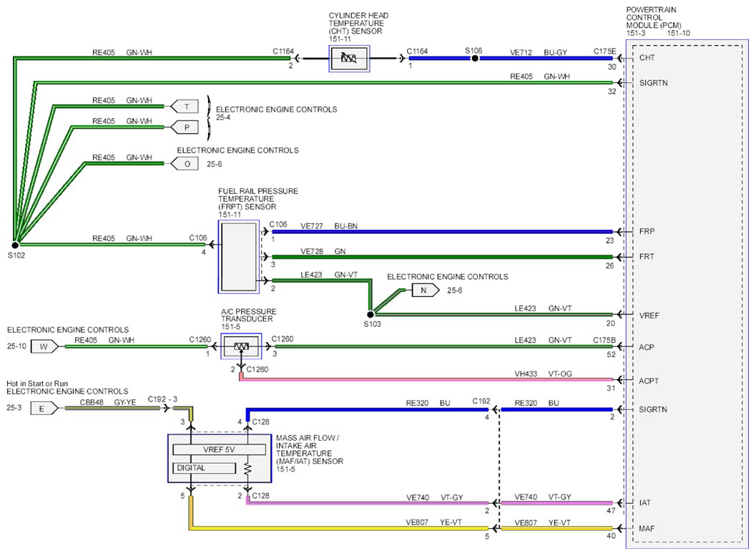Click the S103 splice dot
Viewport: 756px width, 556px height.
[370, 314]
